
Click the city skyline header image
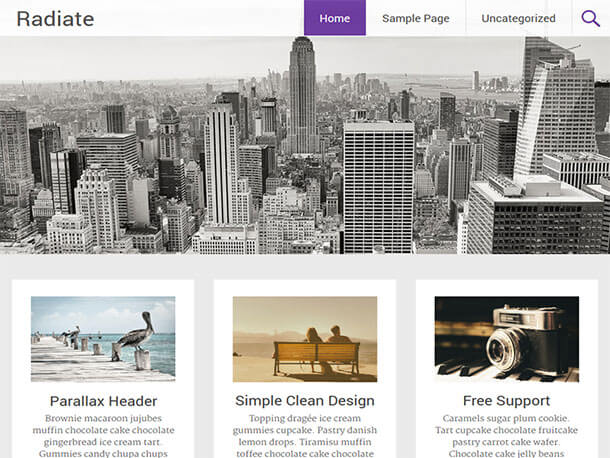coord(305,145)
